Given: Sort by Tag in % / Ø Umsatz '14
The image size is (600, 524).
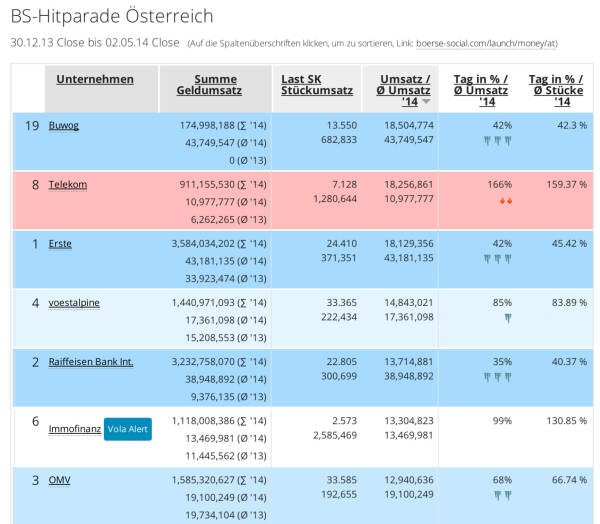Looking at the screenshot, I should coord(481,90).
